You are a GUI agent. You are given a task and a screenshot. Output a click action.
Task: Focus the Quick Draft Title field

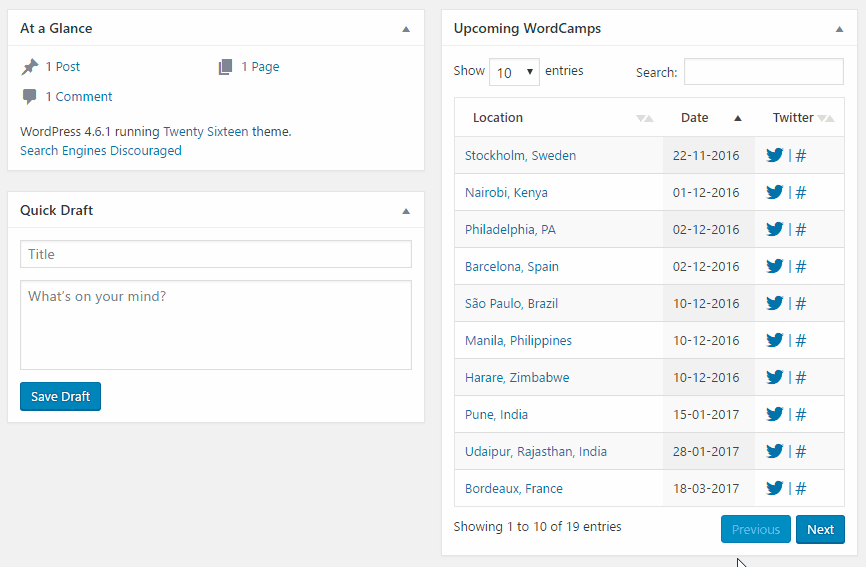[x=216, y=254]
